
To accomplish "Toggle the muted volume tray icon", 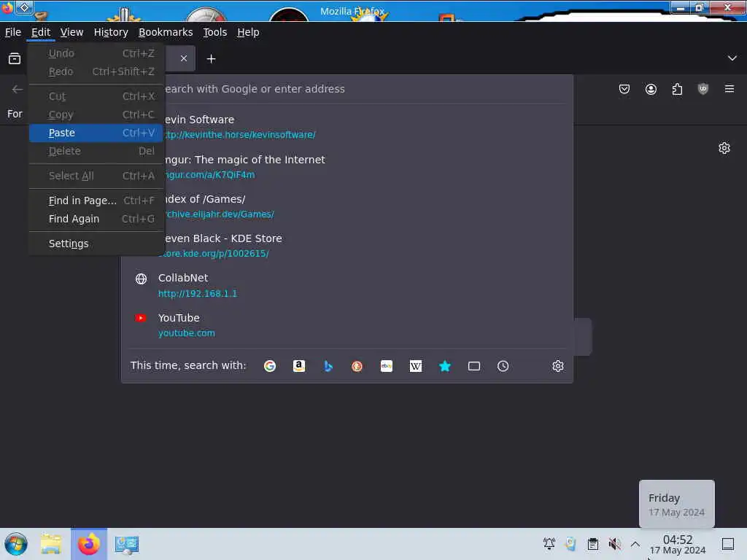I will (614, 543).
